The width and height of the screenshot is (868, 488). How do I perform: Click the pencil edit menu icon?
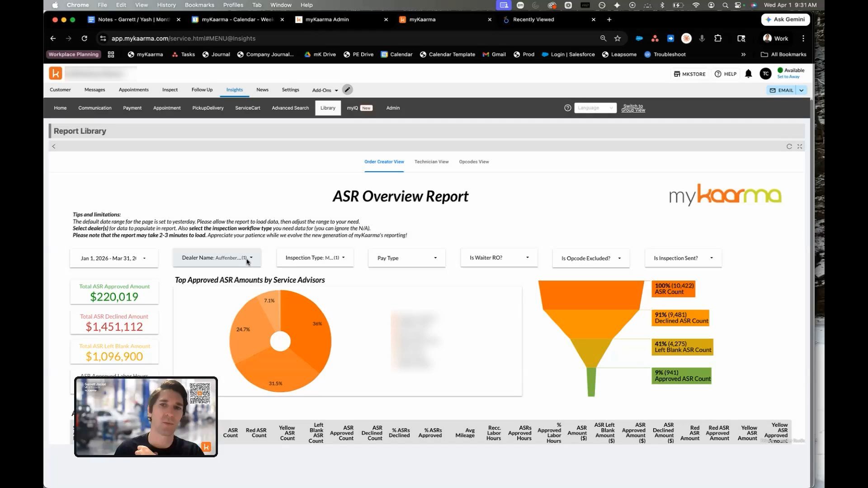pyautogui.click(x=347, y=90)
